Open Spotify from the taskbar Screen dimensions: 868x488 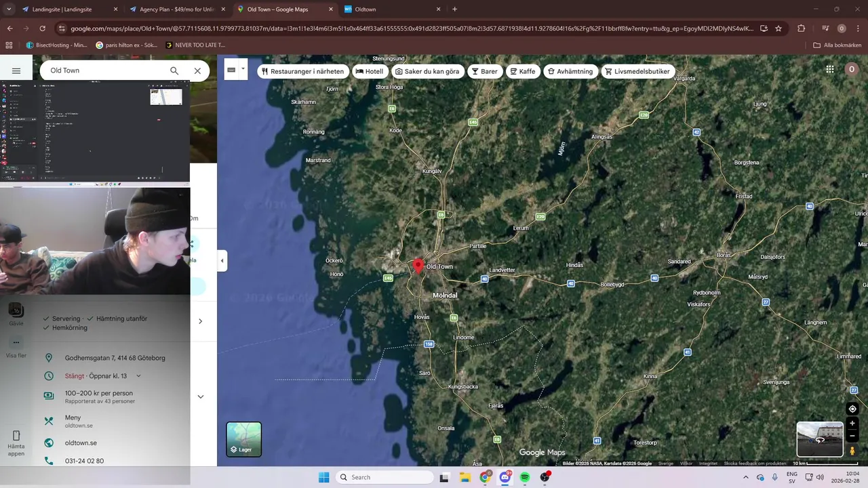coord(525,477)
